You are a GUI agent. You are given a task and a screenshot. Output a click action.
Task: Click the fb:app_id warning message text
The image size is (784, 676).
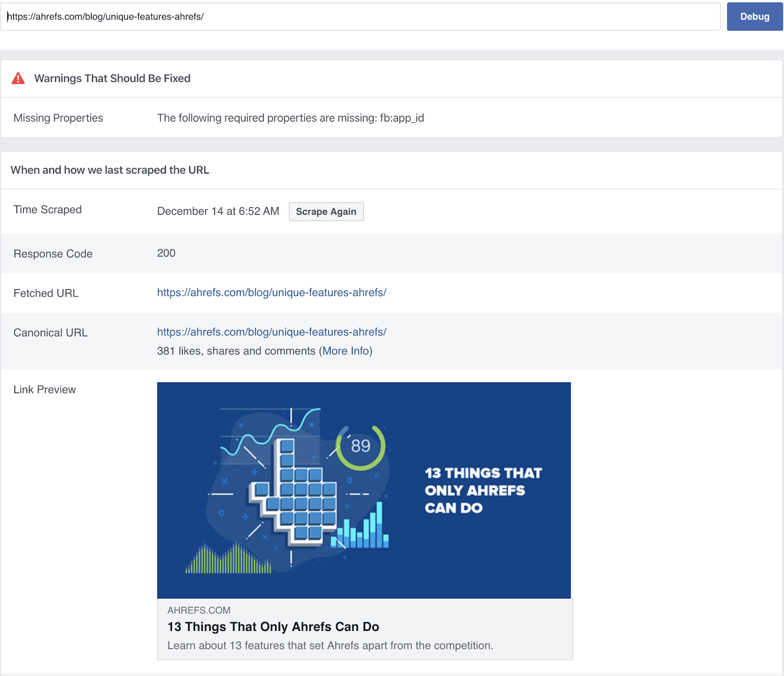(290, 118)
